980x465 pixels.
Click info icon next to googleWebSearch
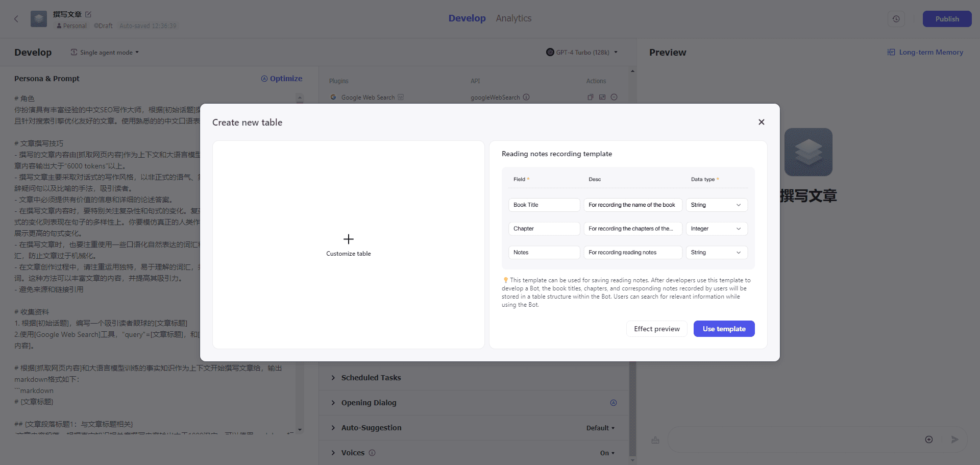click(x=526, y=97)
